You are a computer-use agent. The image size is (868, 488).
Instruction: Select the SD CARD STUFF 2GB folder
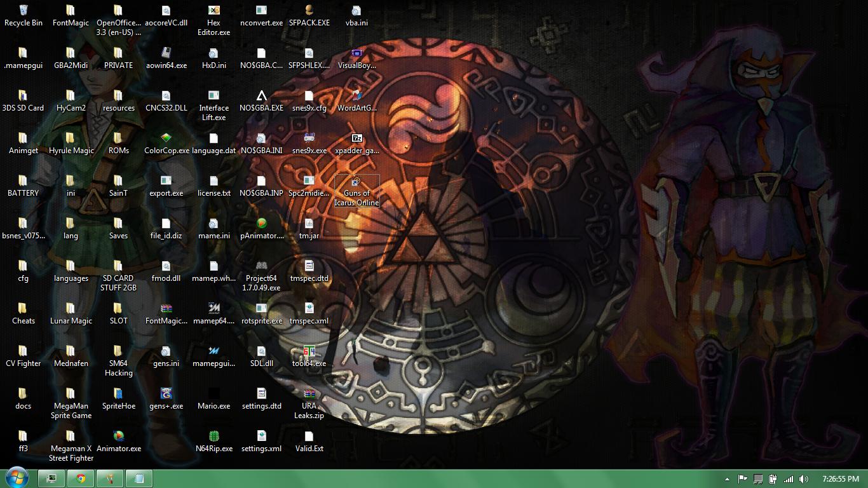pos(119,276)
